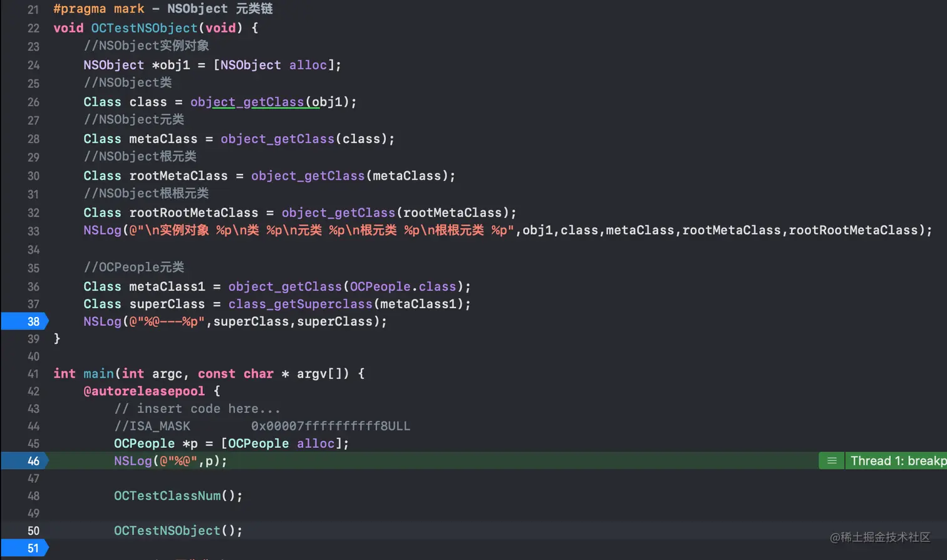This screenshot has width=947, height=560.
Task: Click class_getSuperclass on line 37
Action: (x=301, y=304)
